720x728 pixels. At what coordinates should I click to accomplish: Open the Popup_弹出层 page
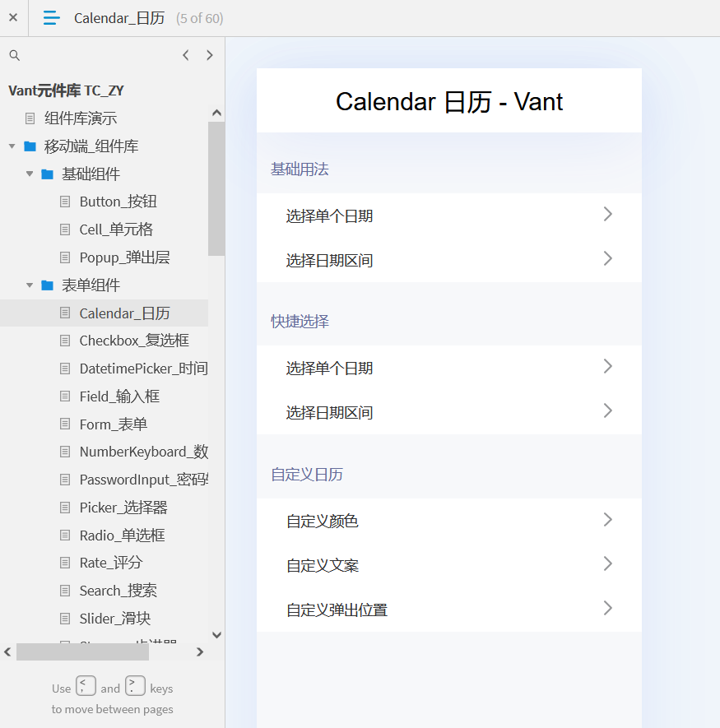coord(124,257)
